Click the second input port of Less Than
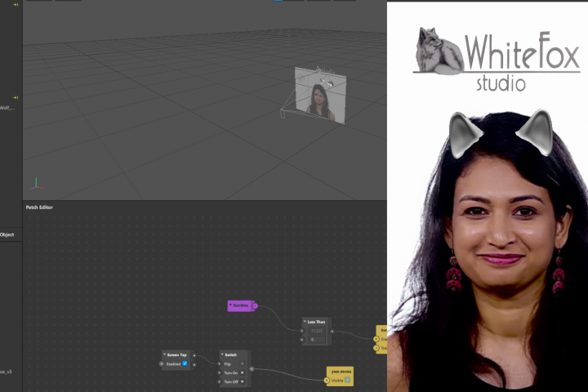The image size is (588, 392). coord(302,340)
